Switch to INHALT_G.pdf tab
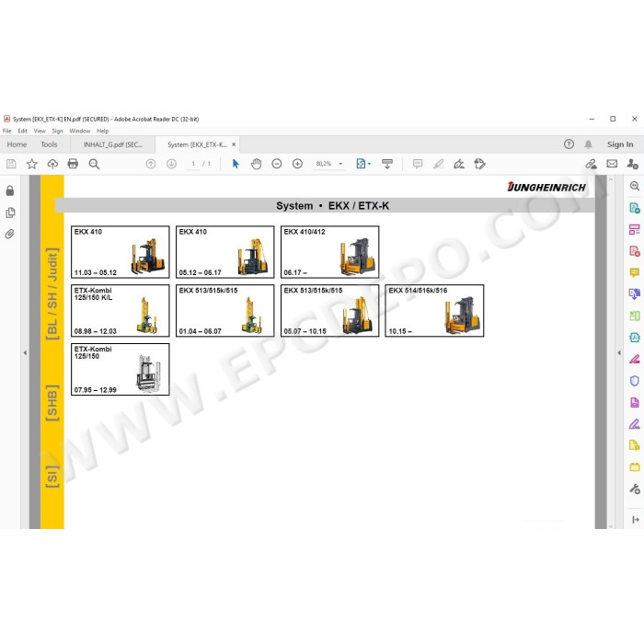 [x=113, y=144]
